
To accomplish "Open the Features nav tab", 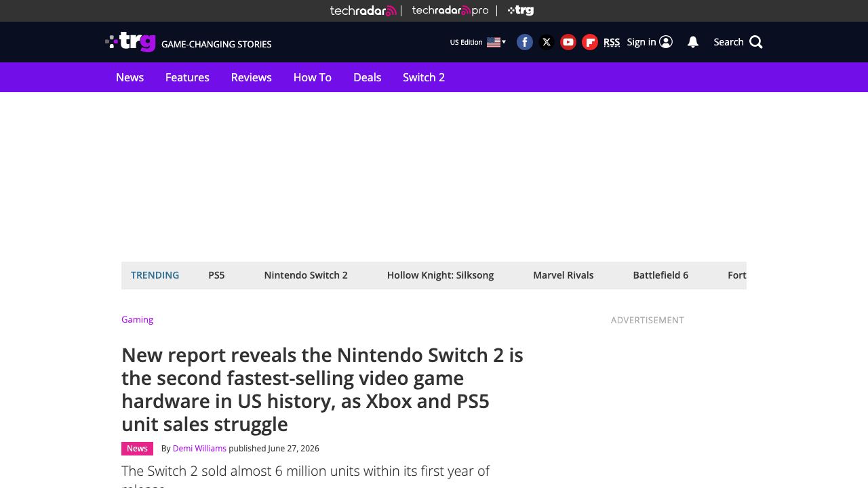I will pos(187,77).
